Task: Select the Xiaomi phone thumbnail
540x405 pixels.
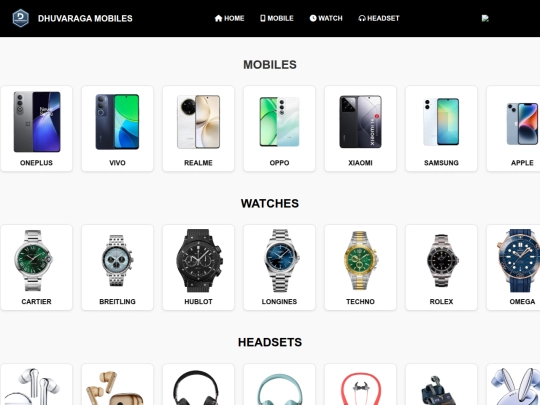Action: pyautogui.click(x=360, y=122)
